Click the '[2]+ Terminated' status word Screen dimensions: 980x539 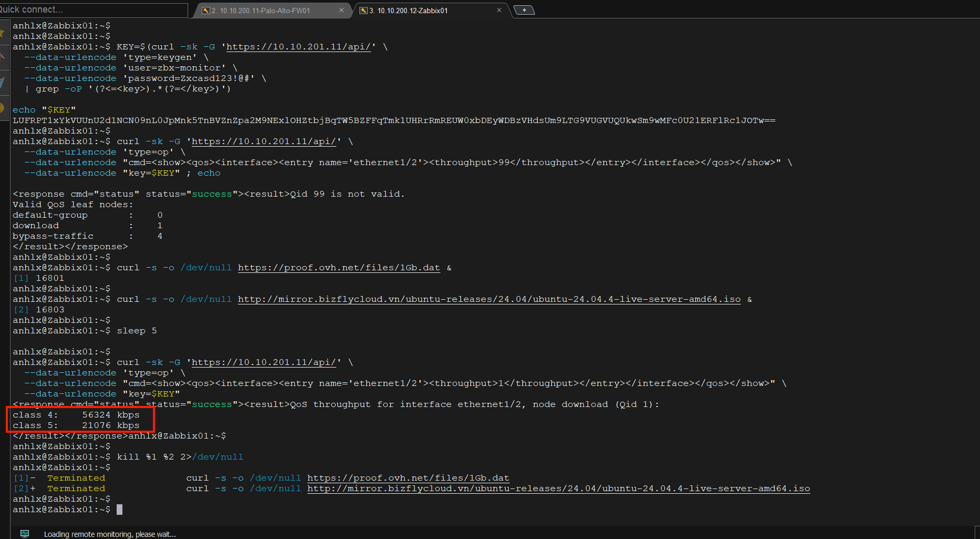[76, 489]
